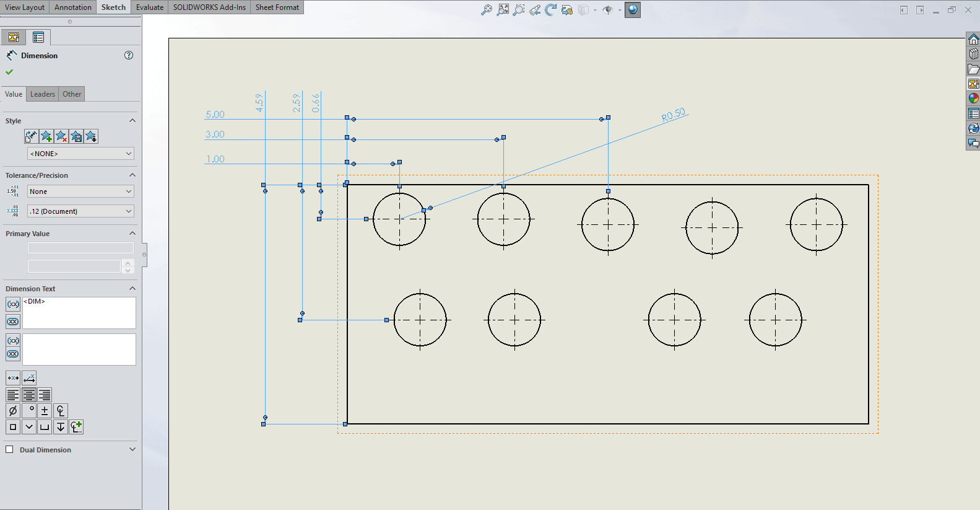Toggle Inspection Dimension for upper text
Screen dimensions: 980x510
coord(13,322)
